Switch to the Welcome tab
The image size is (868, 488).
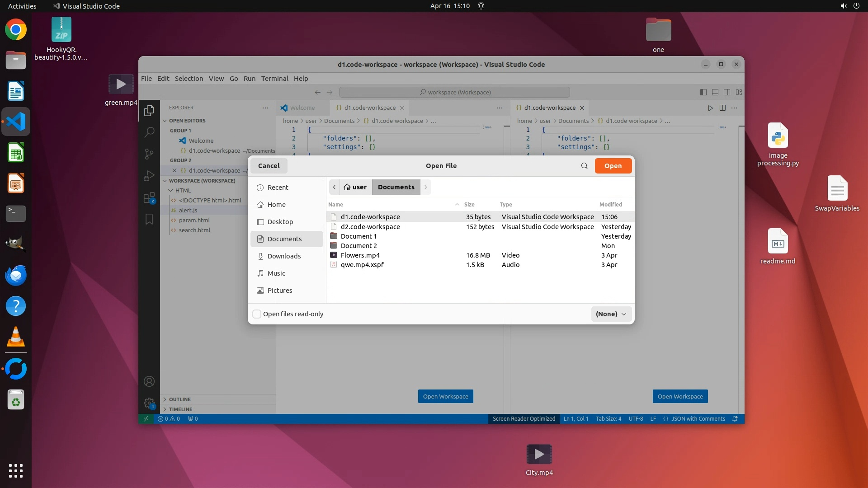pyautogui.click(x=302, y=108)
